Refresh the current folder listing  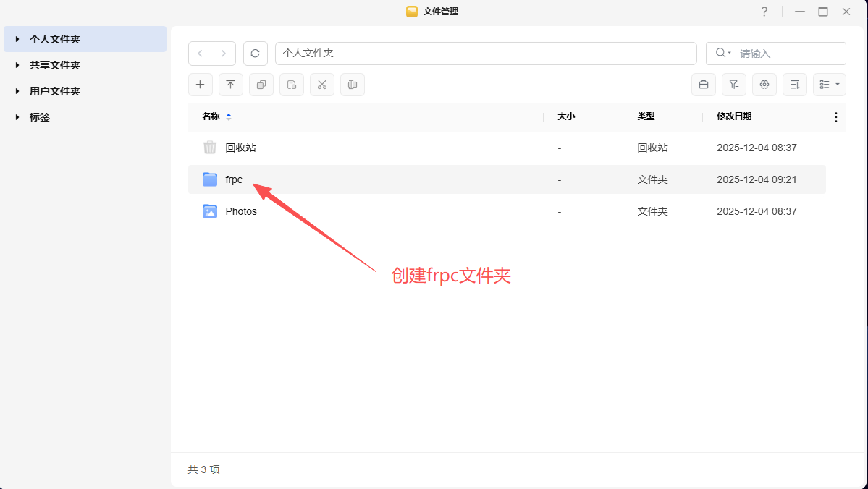(255, 54)
